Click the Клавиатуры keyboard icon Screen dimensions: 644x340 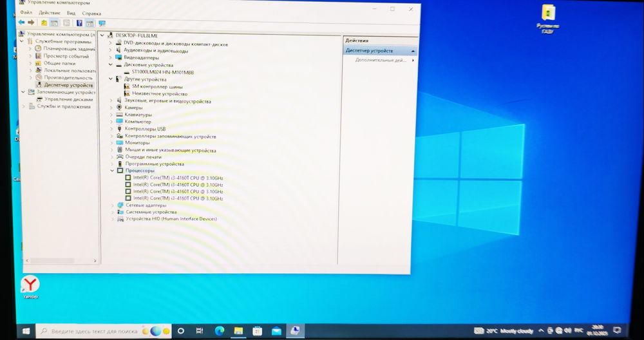120,115
